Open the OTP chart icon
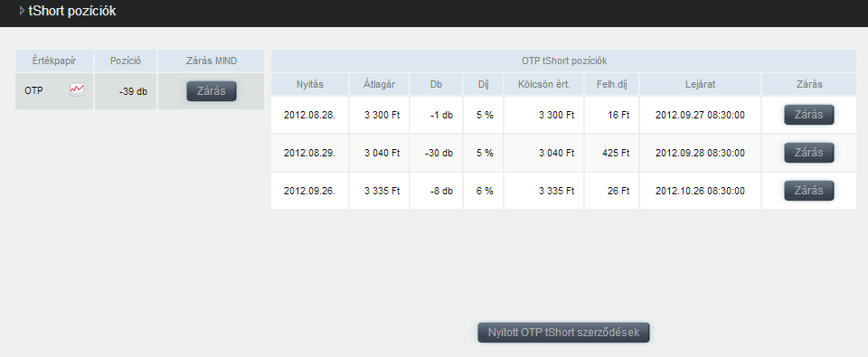The height and width of the screenshot is (357, 868). 77,90
